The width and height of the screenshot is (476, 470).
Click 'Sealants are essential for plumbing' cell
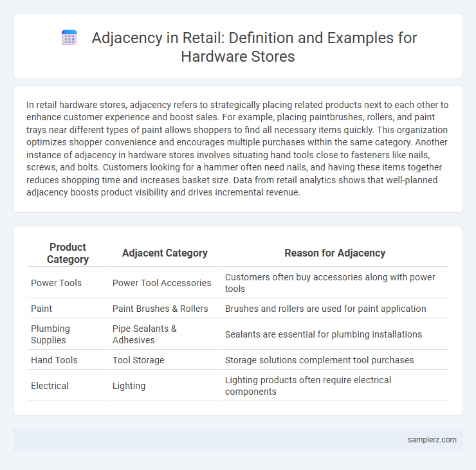[335, 334]
